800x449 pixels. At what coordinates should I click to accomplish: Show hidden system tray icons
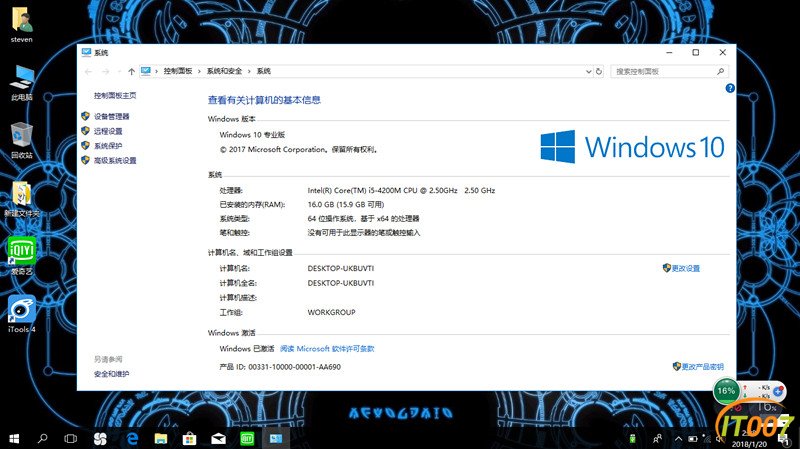point(678,439)
